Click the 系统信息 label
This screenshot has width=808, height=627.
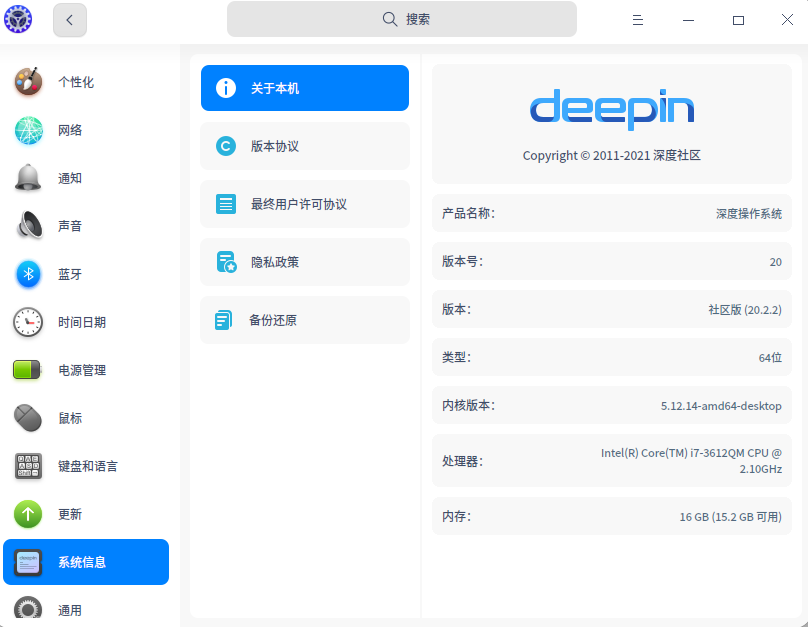pyautogui.click(x=82, y=562)
